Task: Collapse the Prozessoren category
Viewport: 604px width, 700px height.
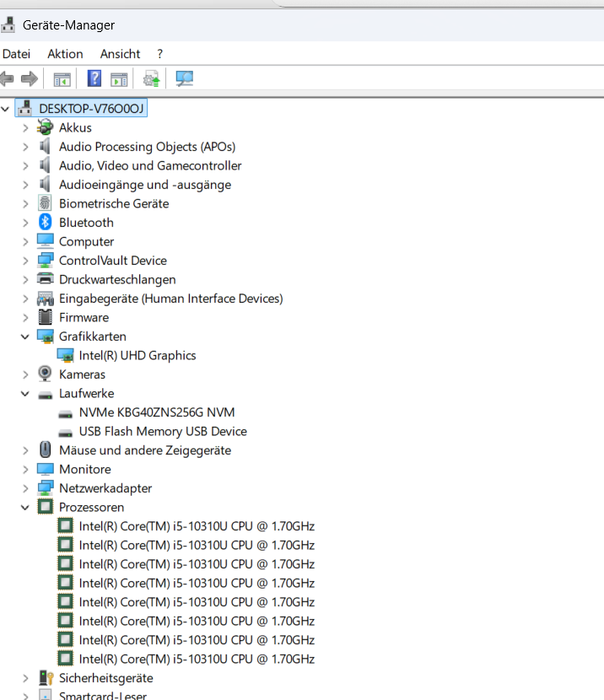Action: pos(25,507)
